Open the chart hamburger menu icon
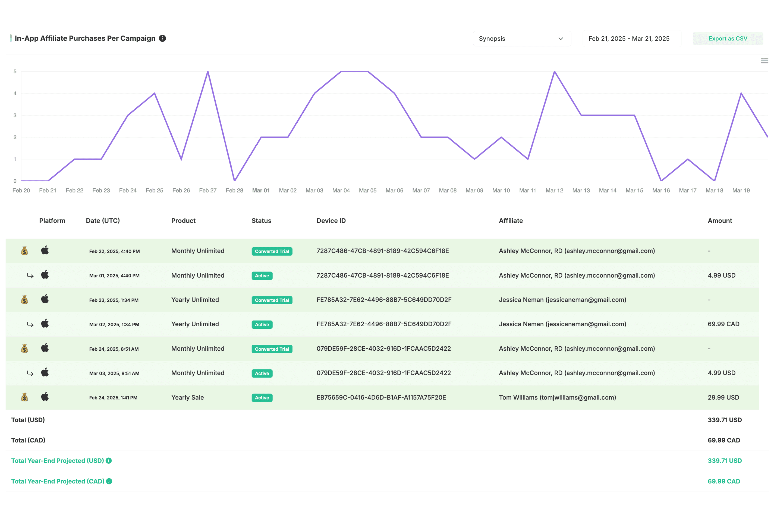 point(764,61)
